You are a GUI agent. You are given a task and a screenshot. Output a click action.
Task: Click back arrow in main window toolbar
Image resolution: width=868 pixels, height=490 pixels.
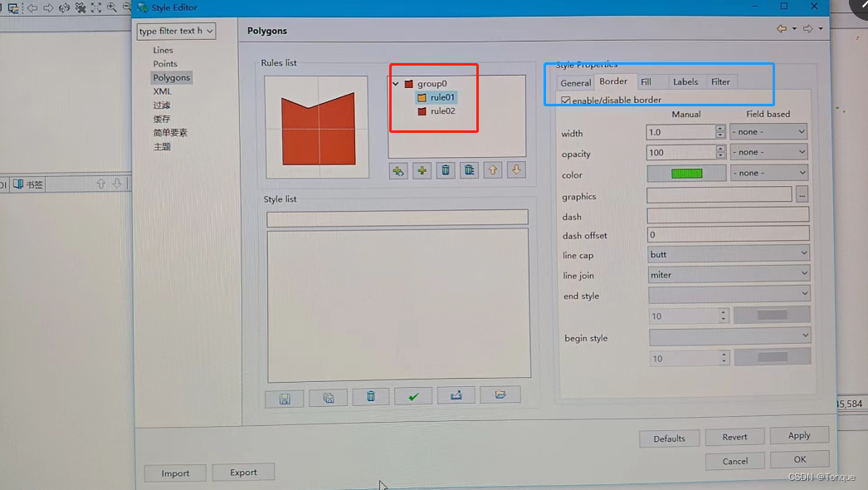point(32,7)
